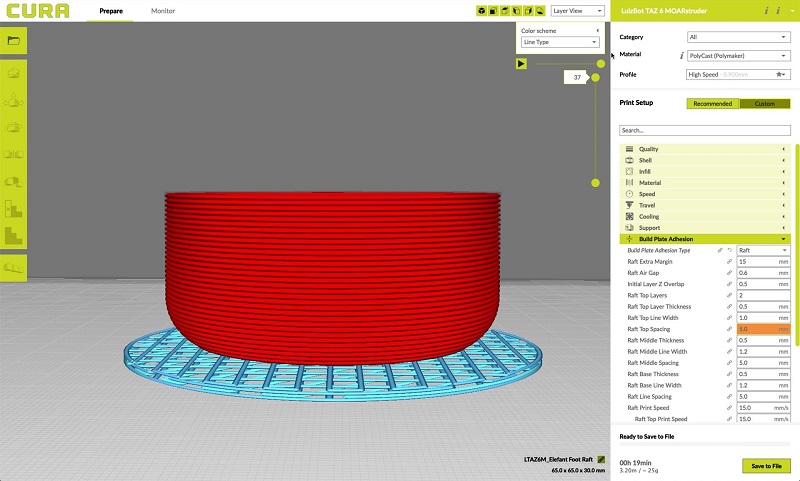Select the Move tool in left toolbar
This screenshot has height=481, width=800.
13,73
